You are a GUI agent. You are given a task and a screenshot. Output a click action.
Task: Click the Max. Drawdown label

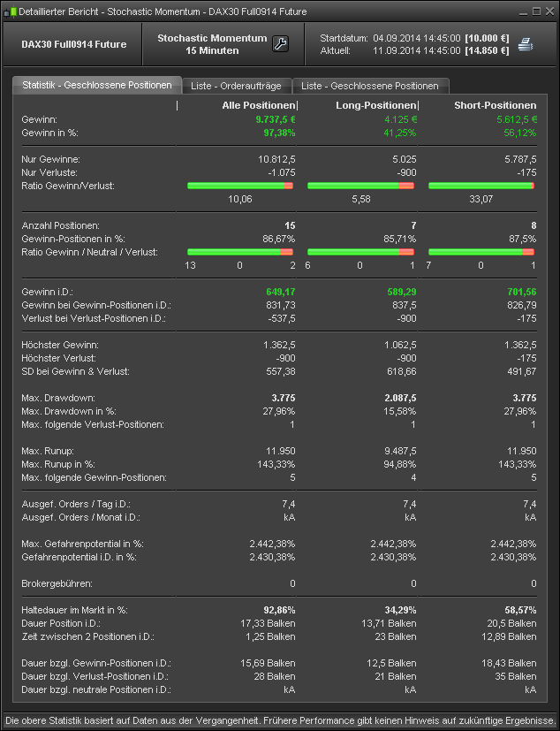(x=58, y=398)
